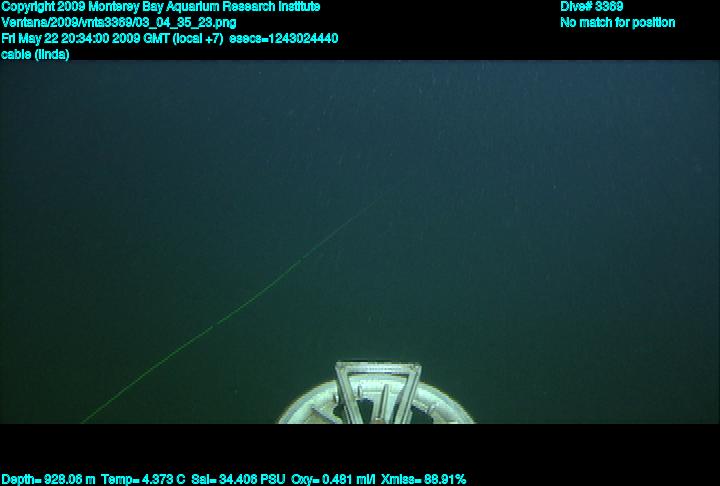Select the Depth reading of 928.06 m
The width and height of the screenshot is (720, 486).
click(48, 479)
